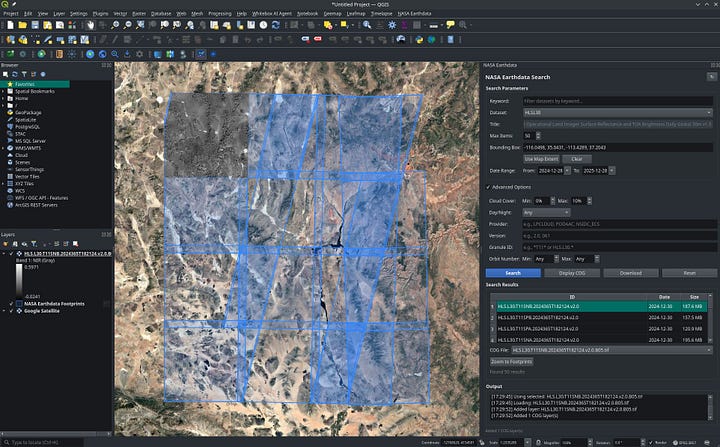Toggle the Render checkbox in status bar
The width and height of the screenshot is (720, 447).
(x=651, y=443)
